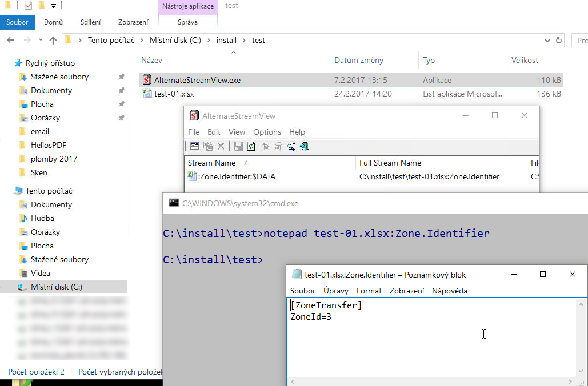Click the pin icon next to Stažené soubory
This screenshot has height=386, width=588.
122,77
